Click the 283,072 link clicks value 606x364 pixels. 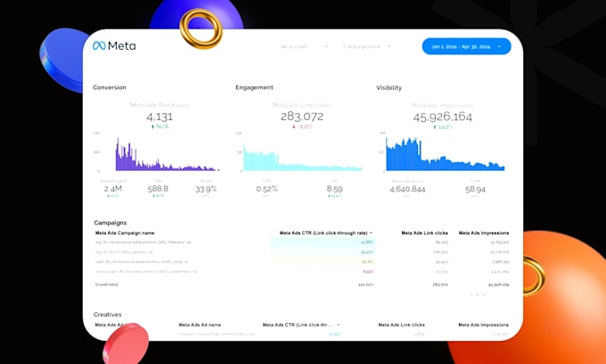coord(302,117)
